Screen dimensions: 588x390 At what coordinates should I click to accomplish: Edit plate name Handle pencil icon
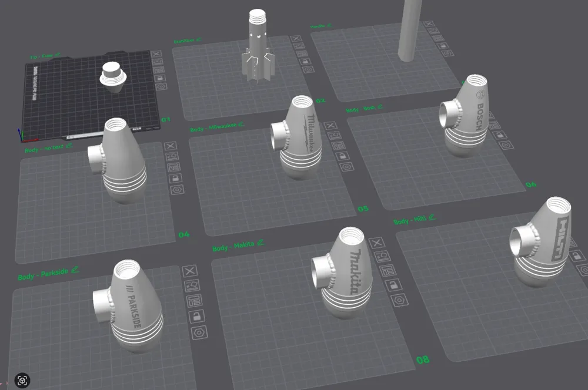coord(329,25)
